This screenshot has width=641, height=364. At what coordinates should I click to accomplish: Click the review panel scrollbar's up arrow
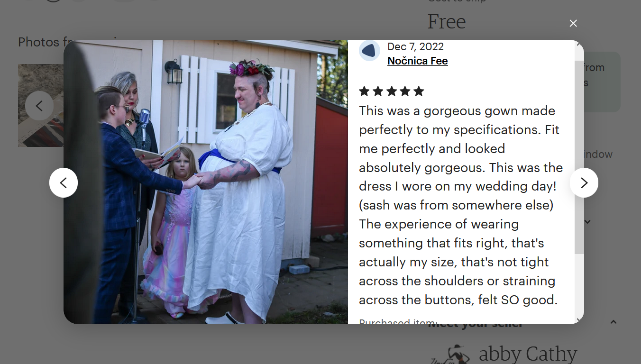tap(579, 45)
